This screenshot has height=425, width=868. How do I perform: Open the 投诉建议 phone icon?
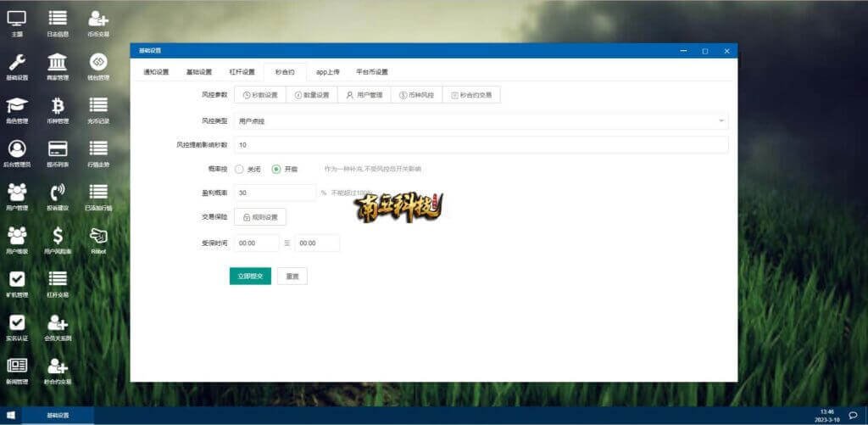click(x=58, y=193)
